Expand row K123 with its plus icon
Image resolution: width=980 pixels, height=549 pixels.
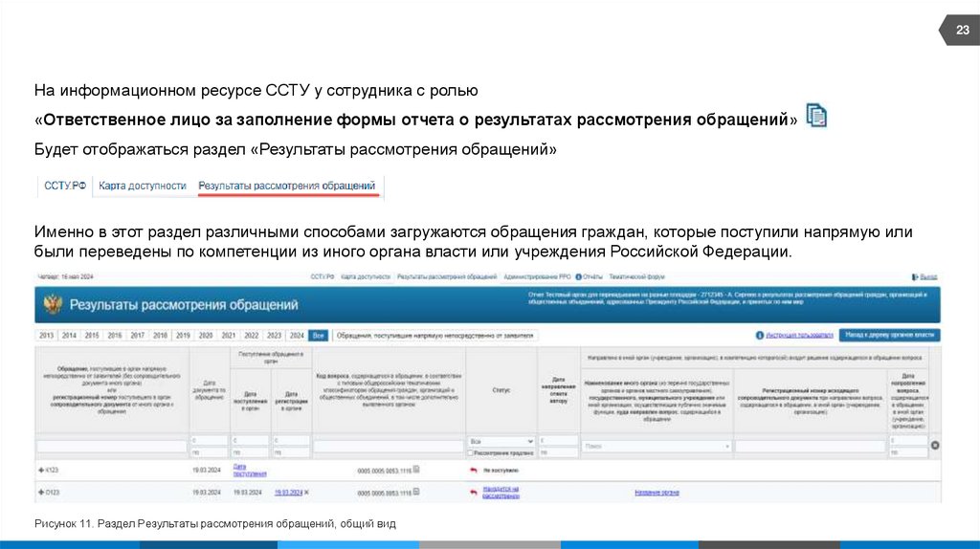coord(41,470)
